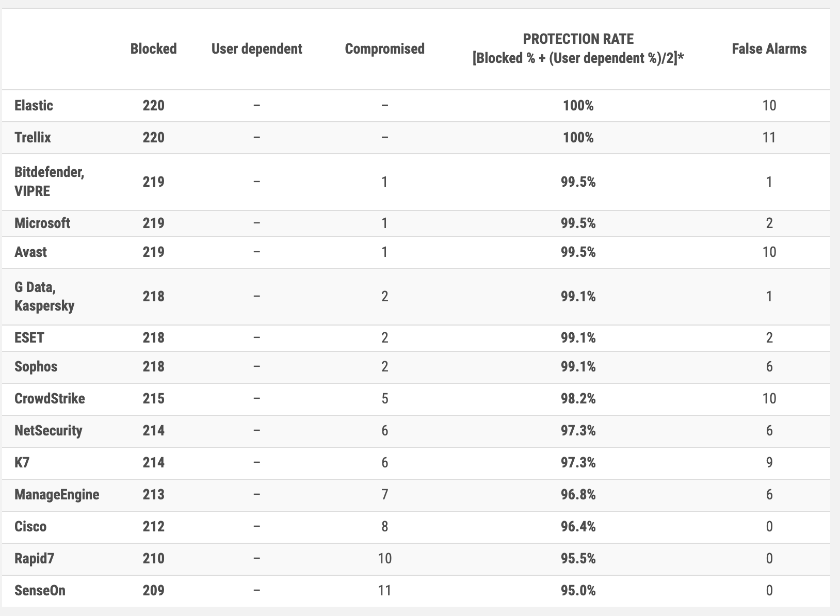Click Cisco's 96.4% protection rate
Viewport: 840px width, 616px height.
[578, 527]
